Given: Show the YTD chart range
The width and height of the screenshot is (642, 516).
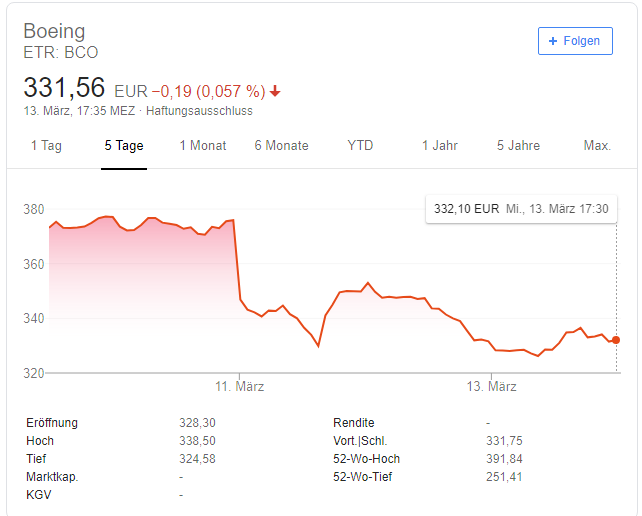Looking at the screenshot, I should [x=360, y=146].
